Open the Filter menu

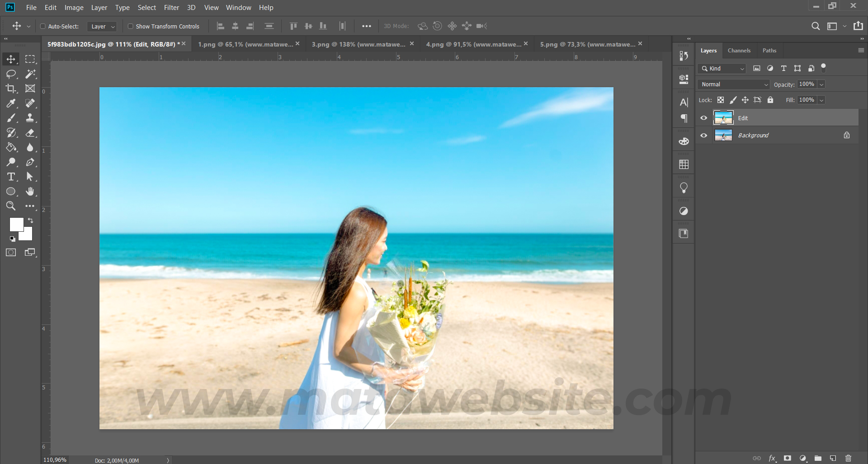[x=171, y=8]
